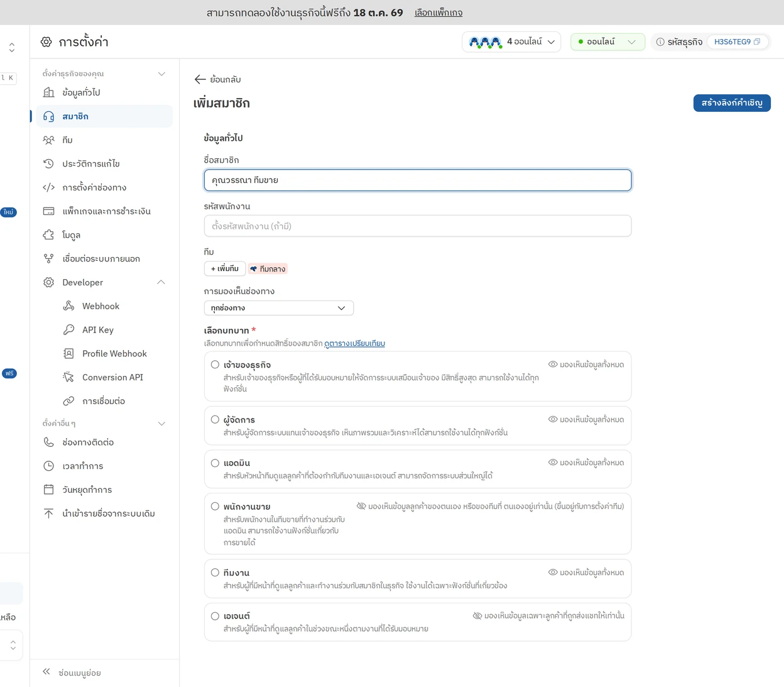
Task: Click the Conversion API cursor icon
Action: coord(68,377)
